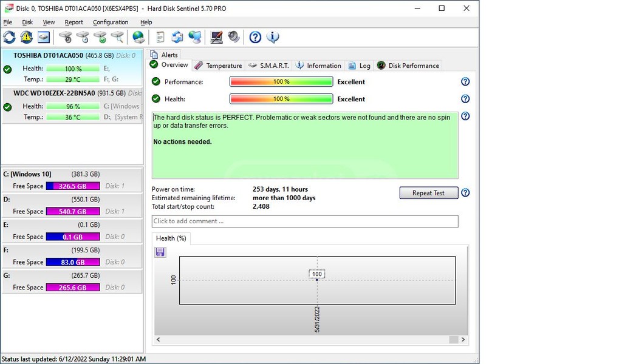622x364 pixels.
Task: Click the help icon beside the Performance bar
Action: [465, 81]
